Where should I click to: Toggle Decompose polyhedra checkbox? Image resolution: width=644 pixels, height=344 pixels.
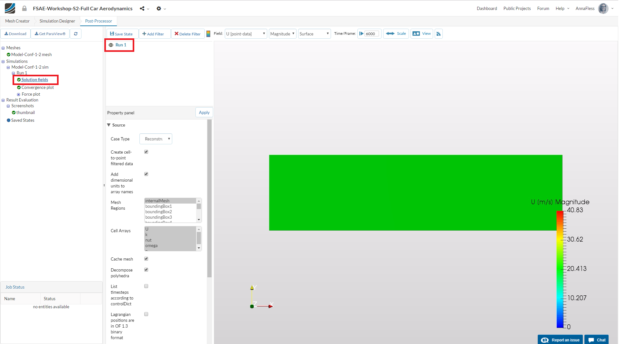(146, 270)
